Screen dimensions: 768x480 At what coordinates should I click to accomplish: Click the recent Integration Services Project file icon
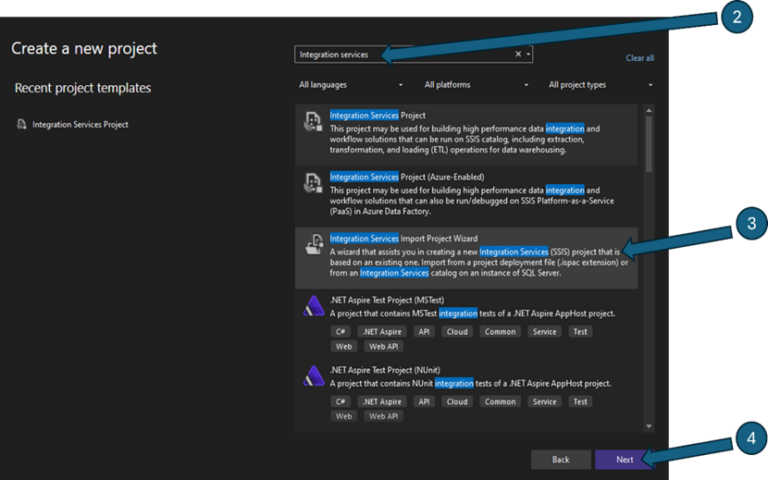point(22,125)
